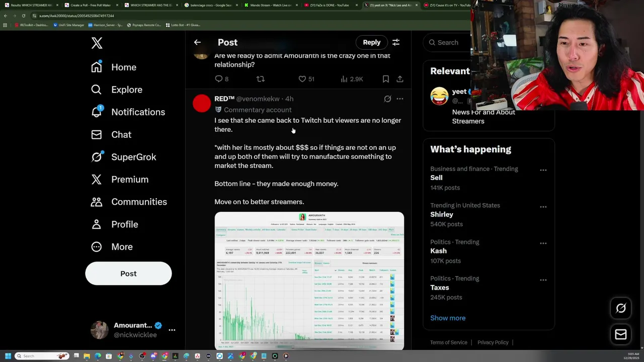644x362 pixels.
Task: Open the Terms of Service link
Action: pyautogui.click(x=449, y=342)
